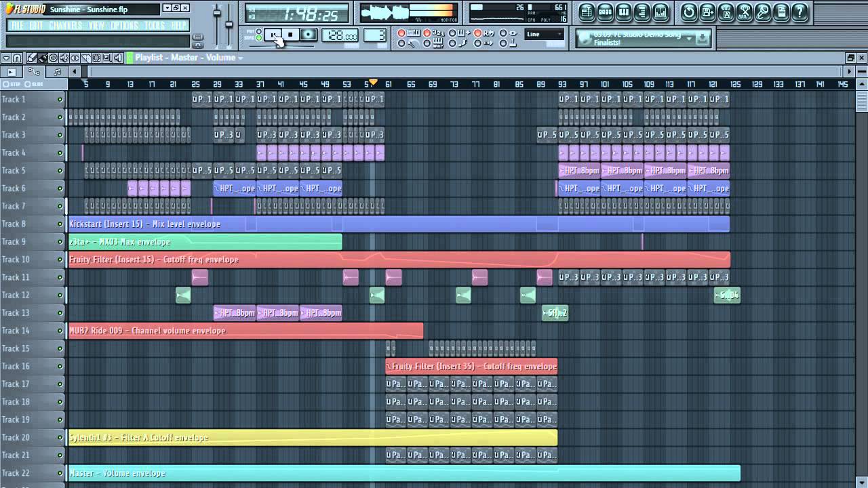The image size is (868, 488).
Task: Open the OPTIONS menu
Action: pyautogui.click(x=125, y=25)
